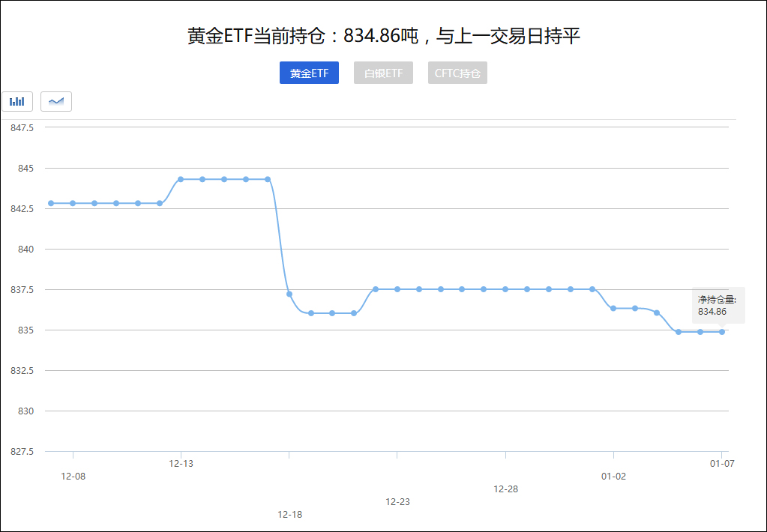This screenshot has height=532, width=767.
Task: Click the 847.5 y-axis label
Action: click(22, 127)
